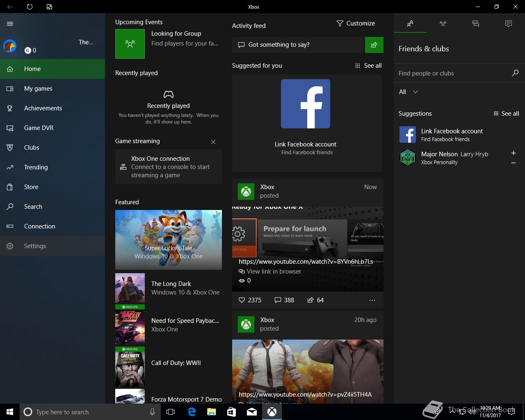
Task: Open the hamburger navigation menu
Action: [10, 24]
